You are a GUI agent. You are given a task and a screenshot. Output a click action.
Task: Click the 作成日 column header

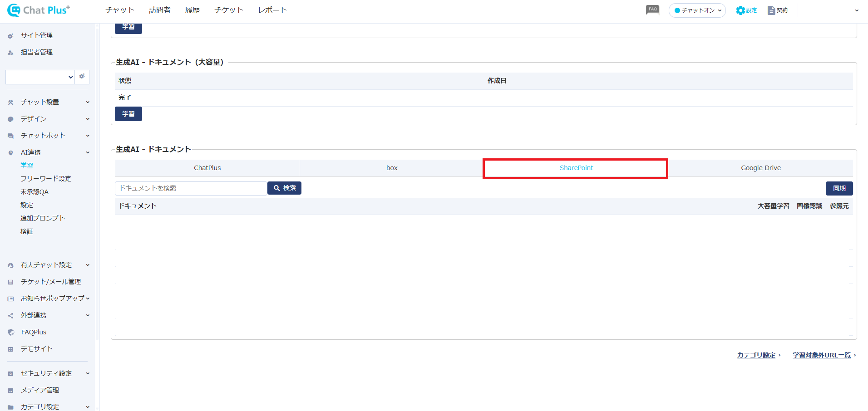497,81
